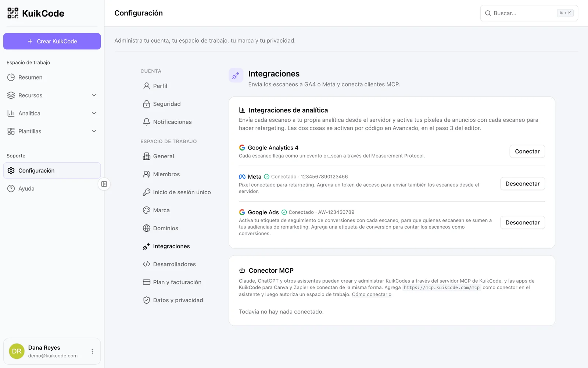This screenshot has height=368, width=588.
Task: Click the Plantillas grid icon
Action: pyautogui.click(x=11, y=131)
